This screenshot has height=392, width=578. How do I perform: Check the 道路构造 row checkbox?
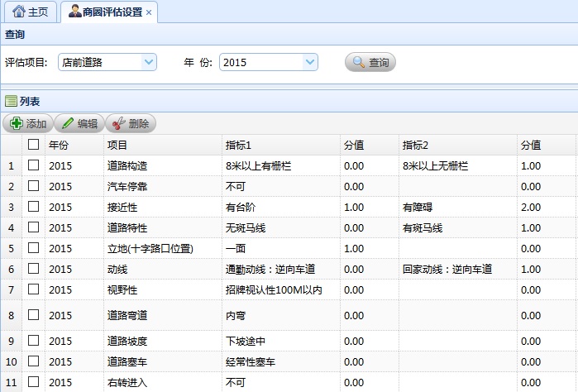click(x=34, y=165)
